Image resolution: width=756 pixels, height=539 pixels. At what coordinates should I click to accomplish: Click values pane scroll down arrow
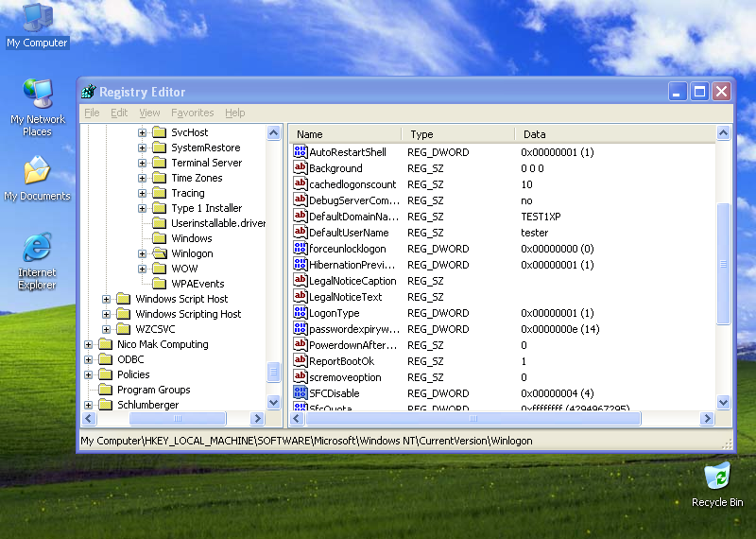tap(723, 402)
